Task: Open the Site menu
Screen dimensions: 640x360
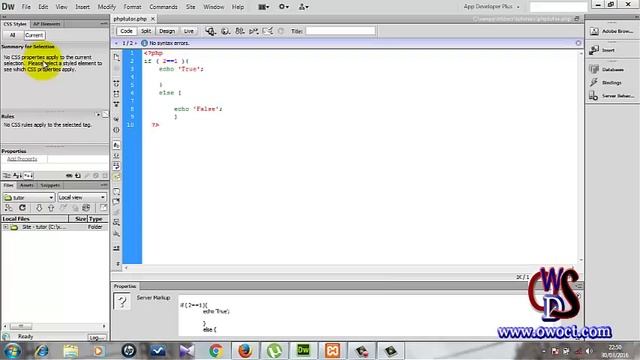Action: 190,7
